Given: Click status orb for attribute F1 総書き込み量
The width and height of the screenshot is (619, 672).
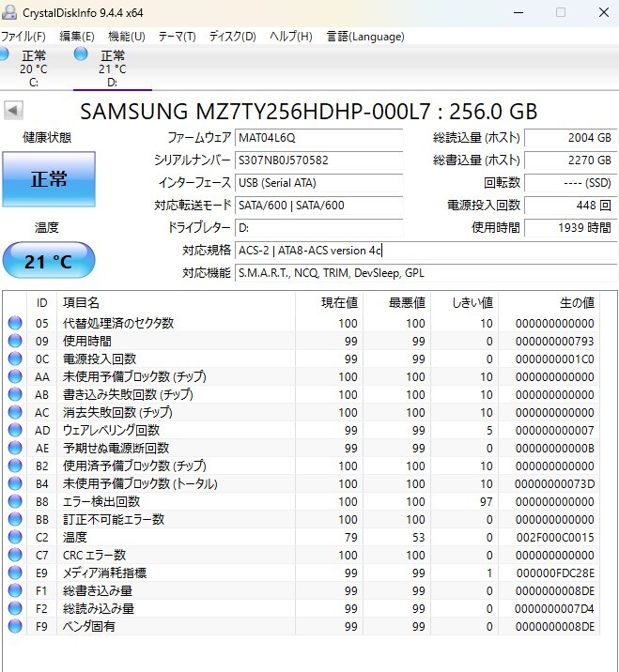Looking at the screenshot, I should pos(15,590).
